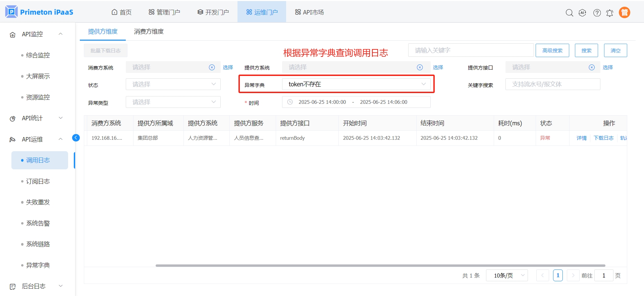The height and width of the screenshot is (296, 644).
Task: Open the AI assistant icon
Action: pos(582,13)
